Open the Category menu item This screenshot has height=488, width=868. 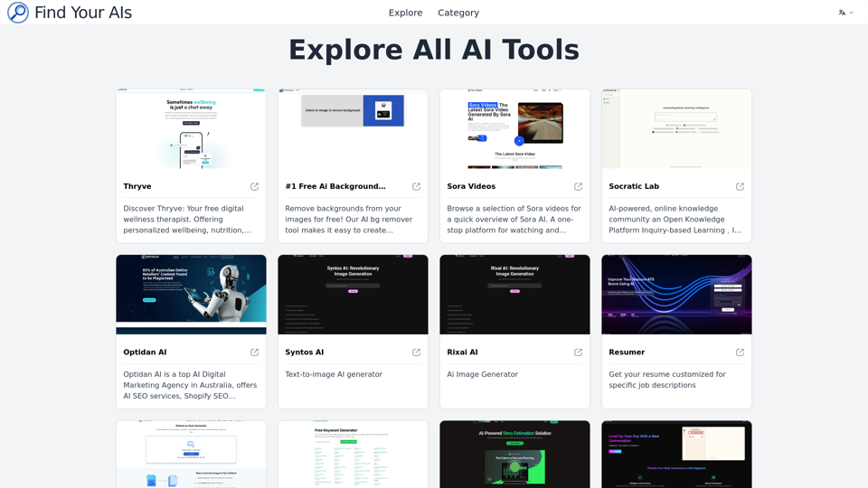(458, 13)
